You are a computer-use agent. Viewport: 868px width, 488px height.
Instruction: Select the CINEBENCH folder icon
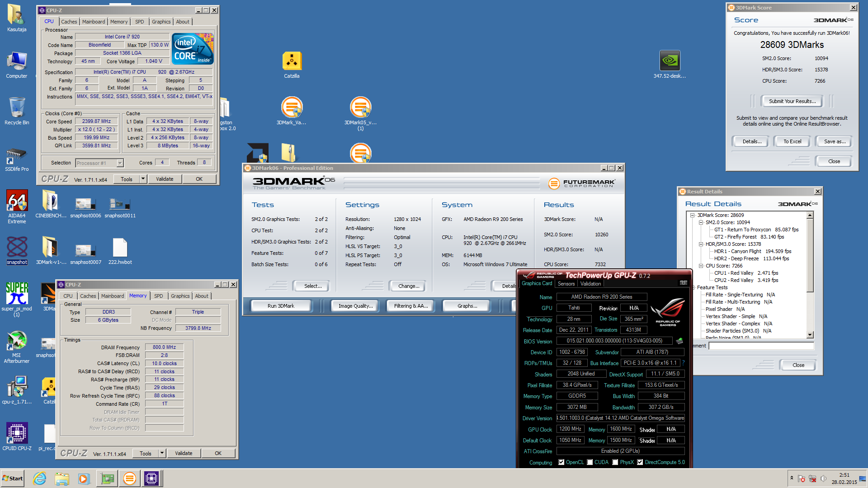point(51,204)
